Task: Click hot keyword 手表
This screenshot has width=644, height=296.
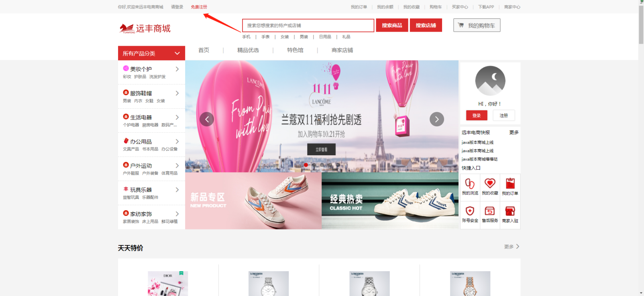Action: (266, 37)
